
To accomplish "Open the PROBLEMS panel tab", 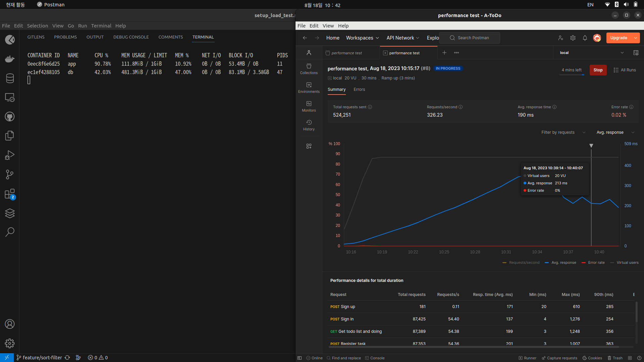I will pos(65,37).
